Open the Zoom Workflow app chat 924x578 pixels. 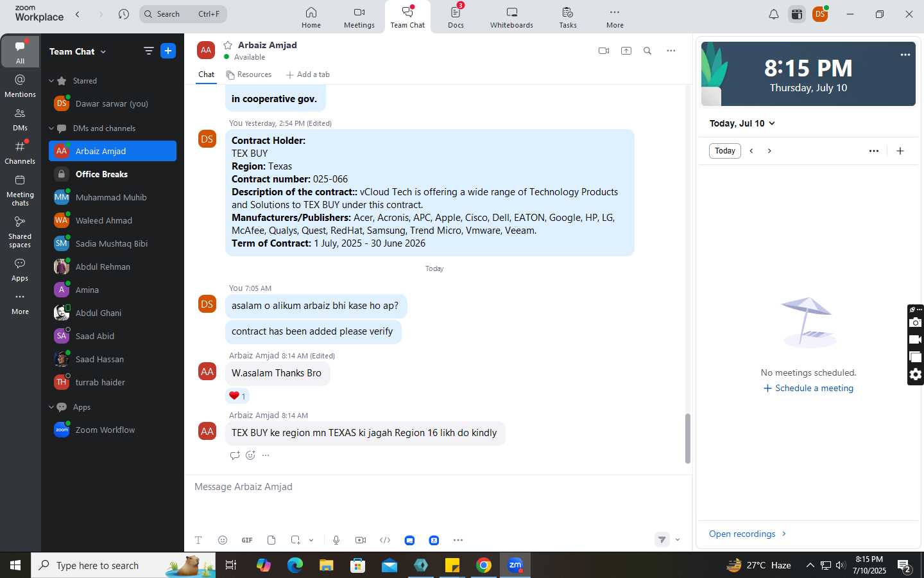112,430
